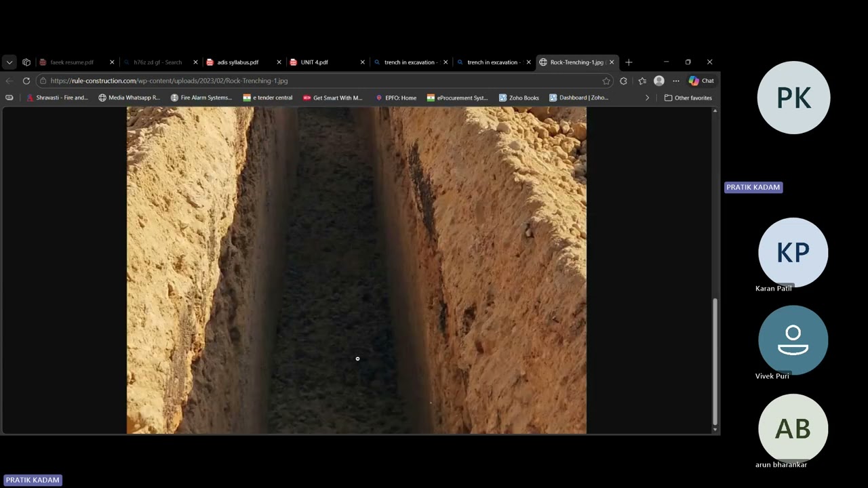
Task: Open the Zoho Books bookmark
Action: pos(519,98)
